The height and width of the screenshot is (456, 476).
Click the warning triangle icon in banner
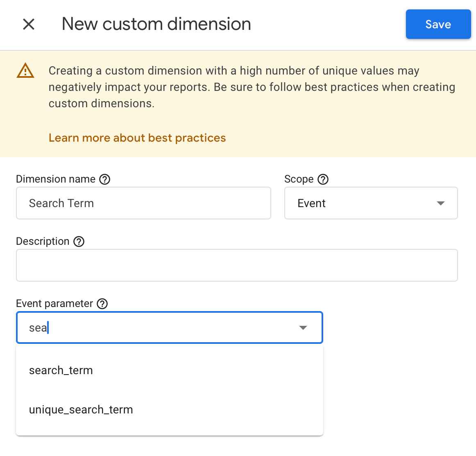[25, 71]
